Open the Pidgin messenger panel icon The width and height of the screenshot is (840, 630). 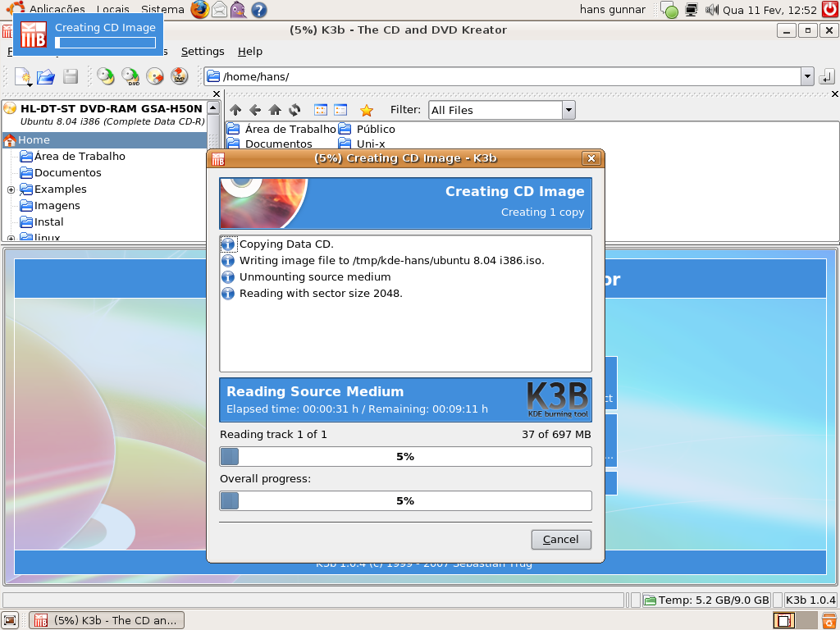tap(239, 10)
